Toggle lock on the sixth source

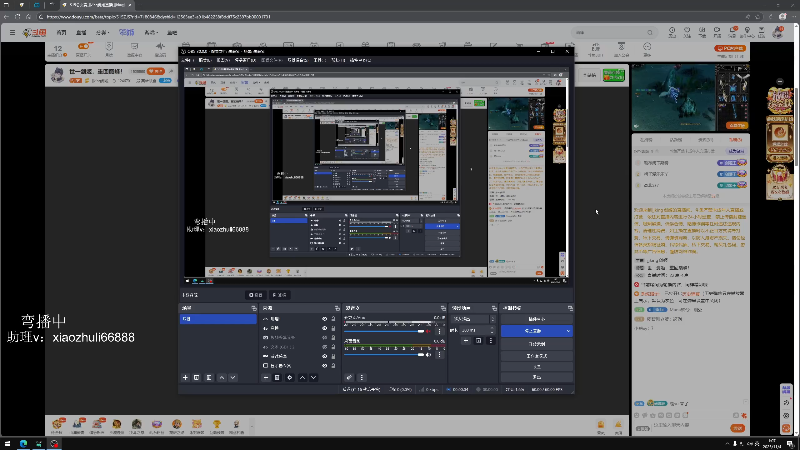[333, 365]
